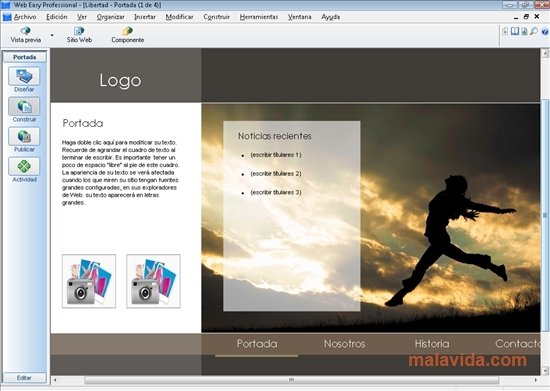
Task: Open the Modificar menu
Action: pyautogui.click(x=179, y=17)
